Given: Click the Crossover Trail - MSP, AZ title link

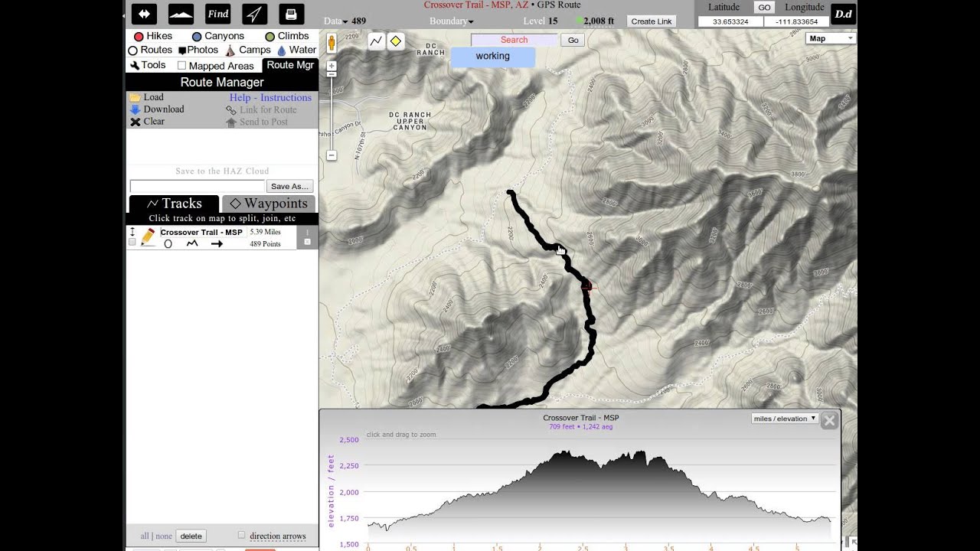Looking at the screenshot, I should click(x=476, y=5).
